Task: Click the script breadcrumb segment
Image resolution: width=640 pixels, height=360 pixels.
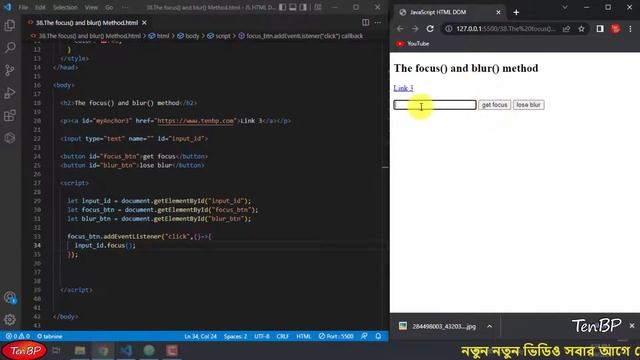Action: point(219,36)
